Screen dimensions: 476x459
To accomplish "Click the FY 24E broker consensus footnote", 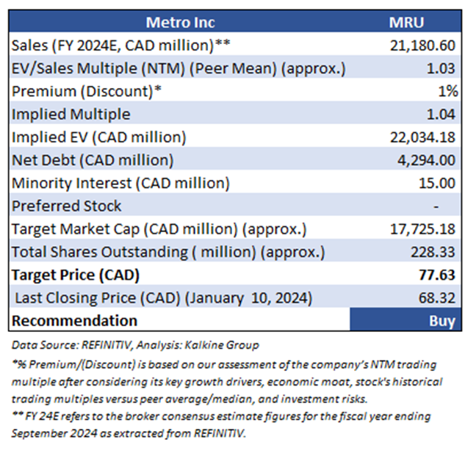I will pos(221,424).
